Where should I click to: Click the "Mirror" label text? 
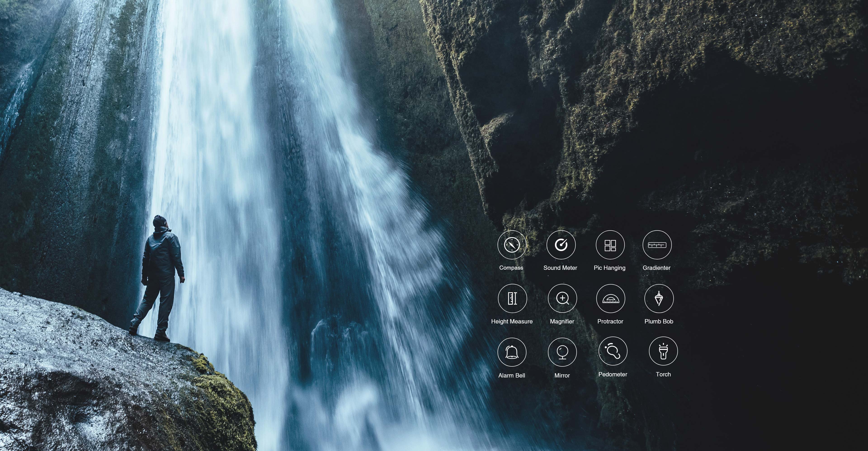coord(562,375)
